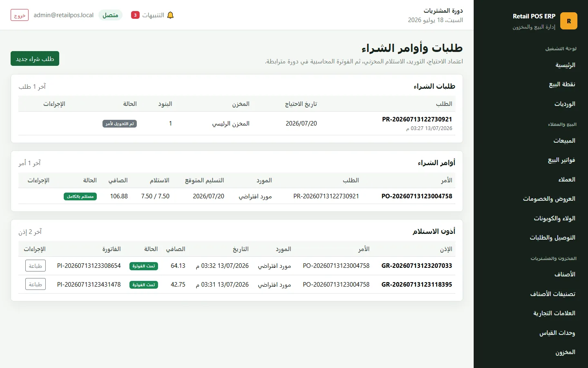588x368 pixels.
Task: Click order number PO-20260713123004758 in orders table
Action: pyautogui.click(x=417, y=196)
